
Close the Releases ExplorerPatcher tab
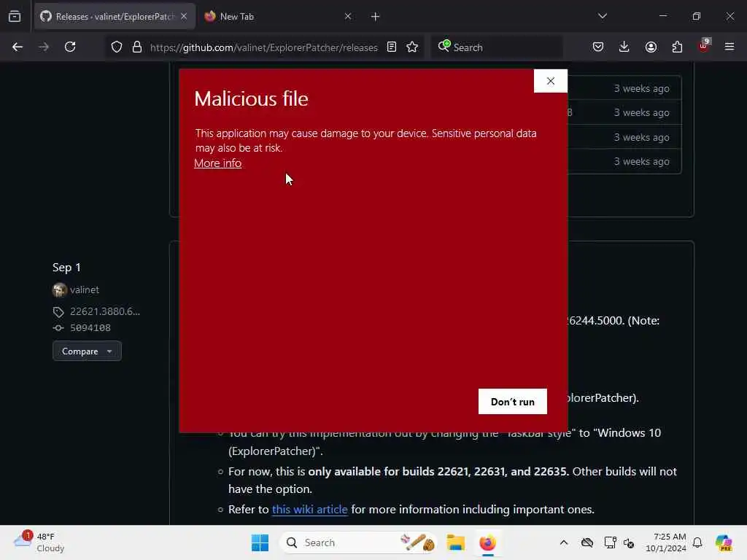click(184, 17)
